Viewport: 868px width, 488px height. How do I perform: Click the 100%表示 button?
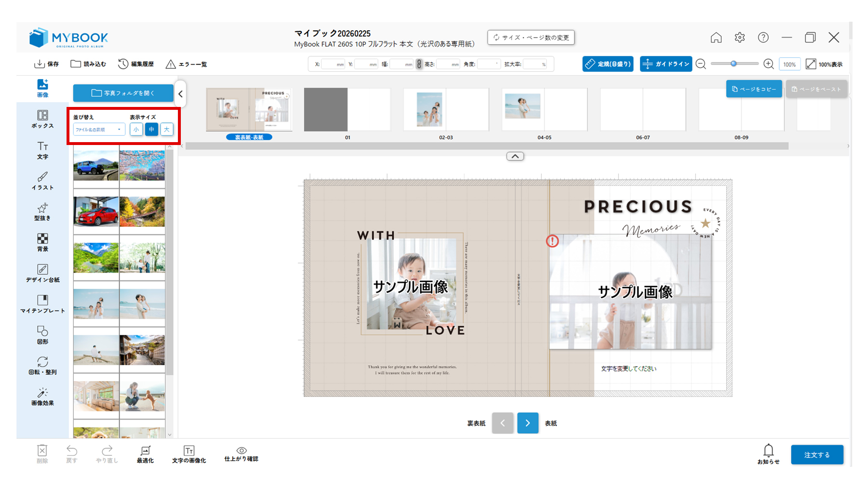[824, 64]
